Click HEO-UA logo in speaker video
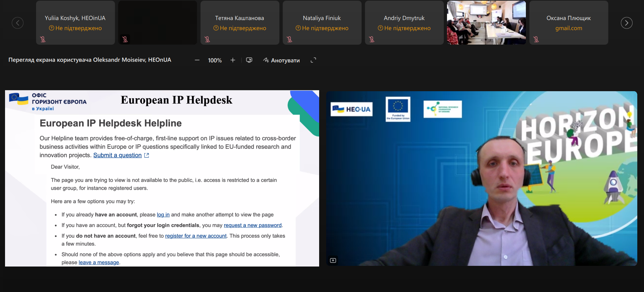This screenshot has height=292, width=644. [x=351, y=109]
